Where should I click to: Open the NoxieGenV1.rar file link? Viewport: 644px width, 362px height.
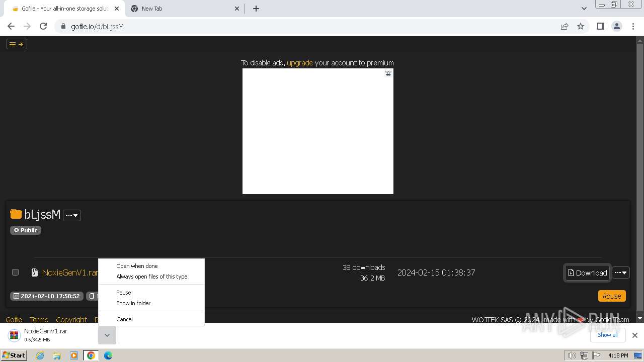click(x=70, y=273)
